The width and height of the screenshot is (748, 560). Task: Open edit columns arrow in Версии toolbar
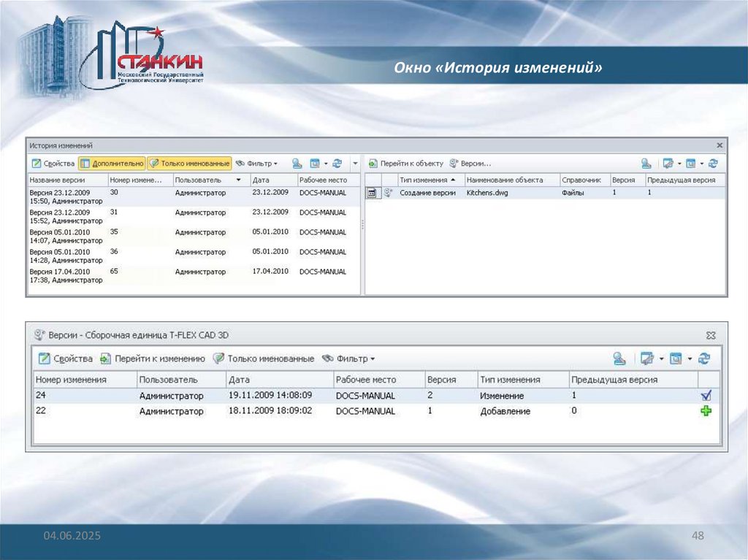(662, 358)
